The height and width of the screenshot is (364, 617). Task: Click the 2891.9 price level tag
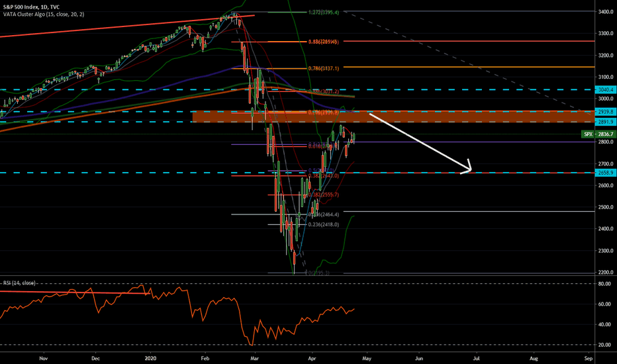(x=606, y=122)
